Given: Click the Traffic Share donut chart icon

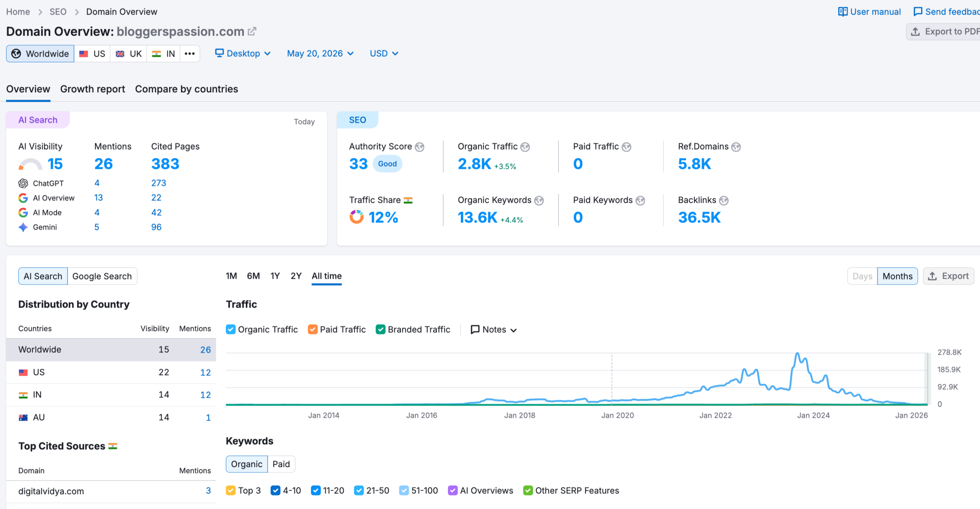Looking at the screenshot, I should (x=356, y=217).
